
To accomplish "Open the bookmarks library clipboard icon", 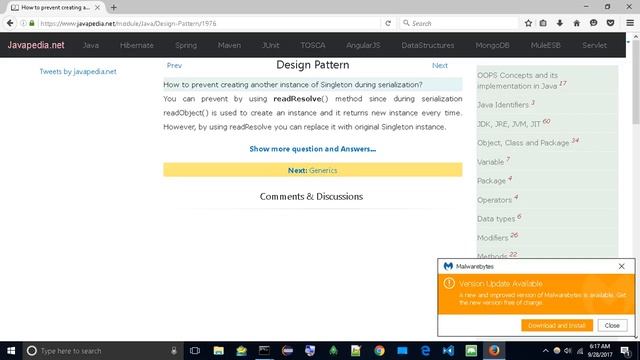I will point(543,23).
